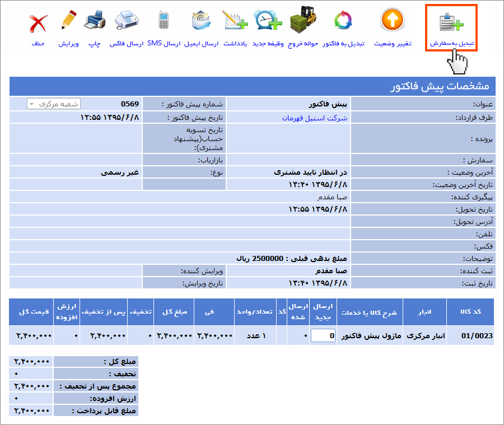Open the شعبه مرکزی branch dropdown

[x=54, y=104]
